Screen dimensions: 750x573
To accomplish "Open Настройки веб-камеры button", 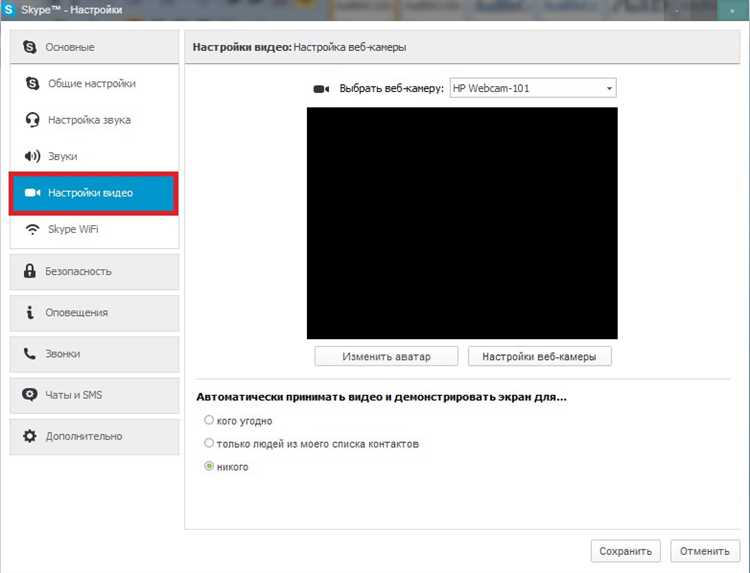I will coord(540,356).
